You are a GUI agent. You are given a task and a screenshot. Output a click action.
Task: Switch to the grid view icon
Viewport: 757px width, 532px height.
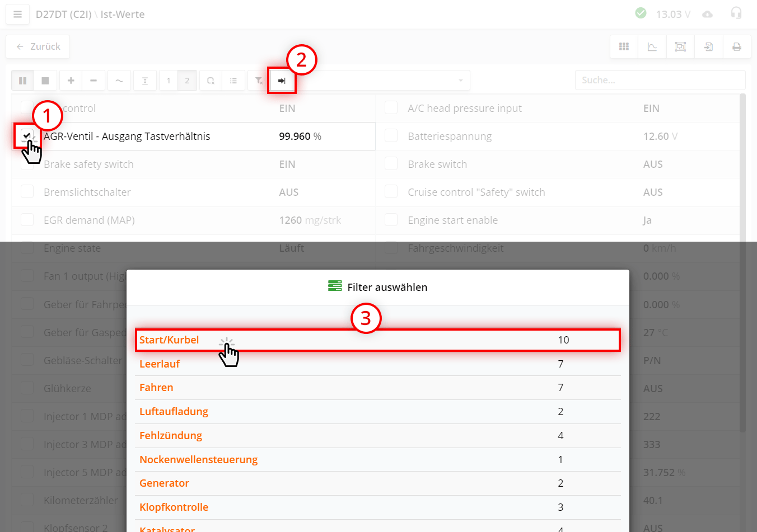[x=624, y=47]
